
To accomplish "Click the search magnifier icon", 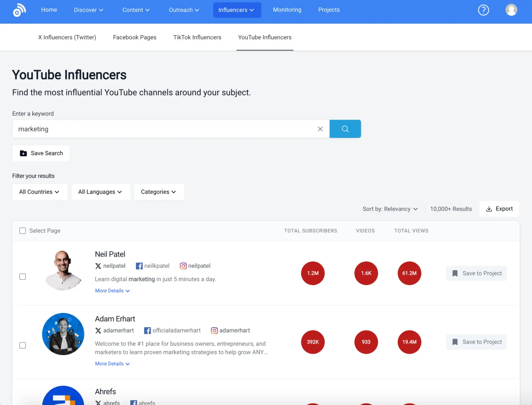I will [x=345, y=129].
